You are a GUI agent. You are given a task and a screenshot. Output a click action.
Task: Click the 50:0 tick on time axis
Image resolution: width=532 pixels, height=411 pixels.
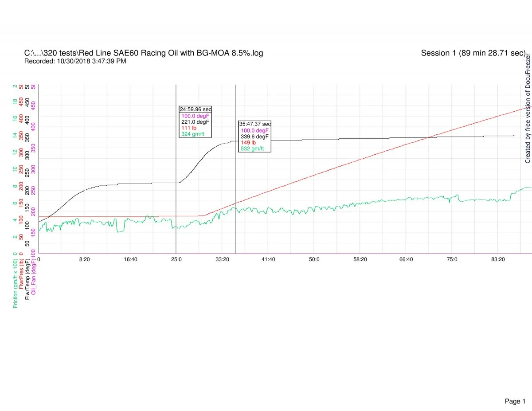point(314,259)
